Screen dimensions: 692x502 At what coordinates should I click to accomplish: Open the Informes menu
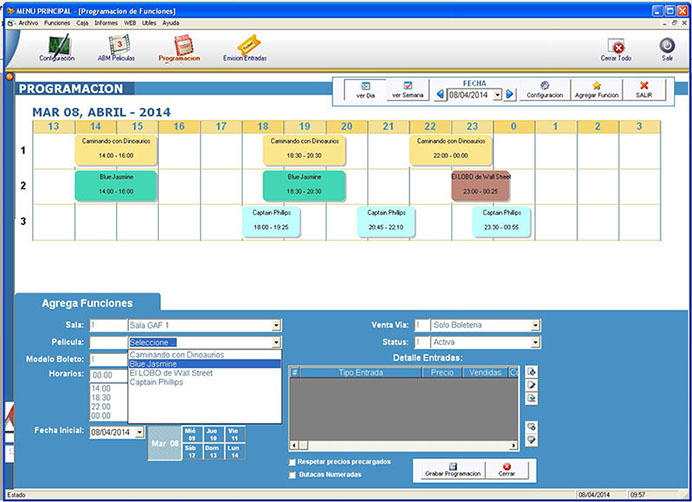[106, 21]
